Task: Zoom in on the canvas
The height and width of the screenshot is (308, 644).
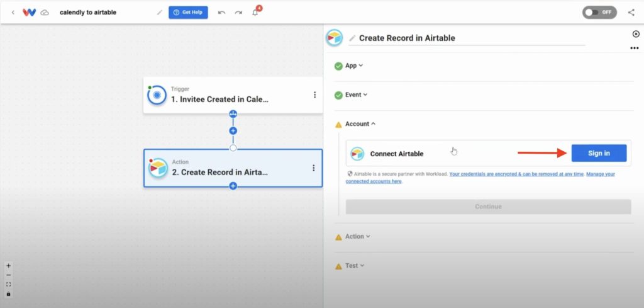Action: (x=9, y=266)
